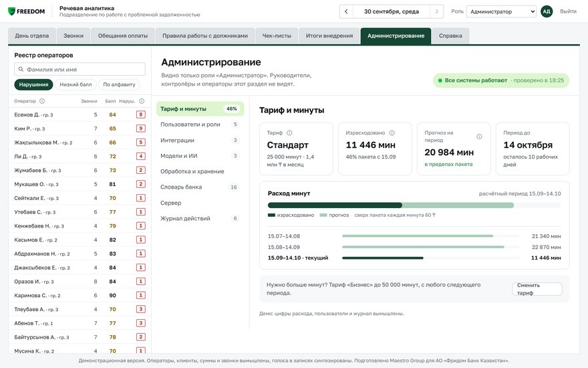Open Правила работы с должниками tab
Image resolution: width=588 pixels, height=368 pixels.
click(205, 36)
